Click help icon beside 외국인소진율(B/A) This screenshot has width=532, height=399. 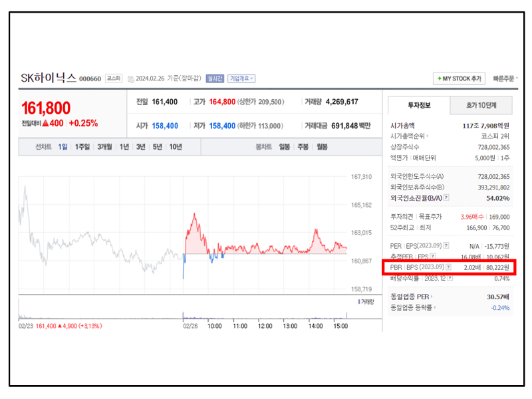click(446, 198)
